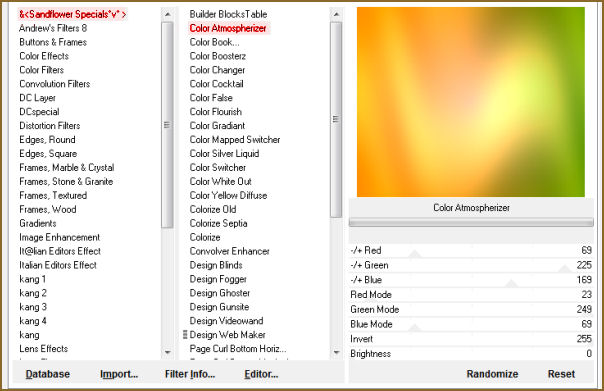Select Andrew's Filters 8 category
604x391 pixels.
pos(53,28)
